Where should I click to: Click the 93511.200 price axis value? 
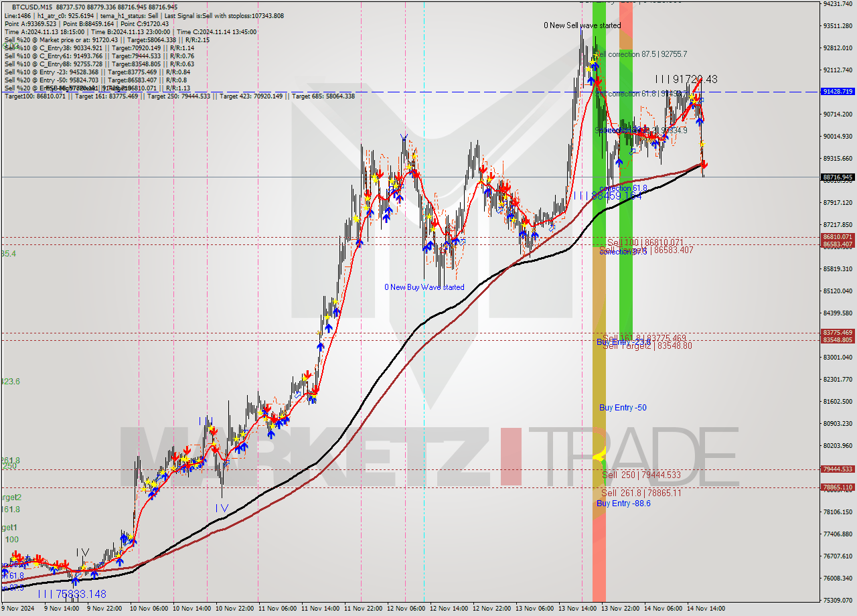tap(838, 25)
